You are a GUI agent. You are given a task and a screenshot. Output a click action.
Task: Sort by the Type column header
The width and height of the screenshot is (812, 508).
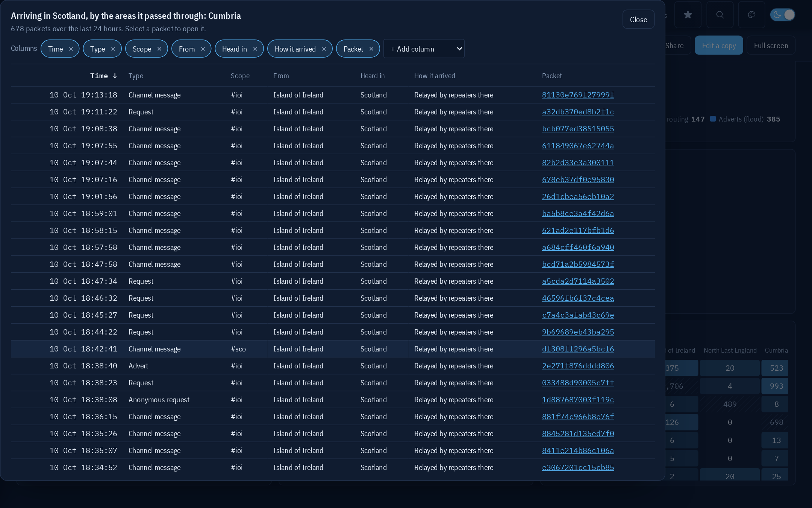136,76
